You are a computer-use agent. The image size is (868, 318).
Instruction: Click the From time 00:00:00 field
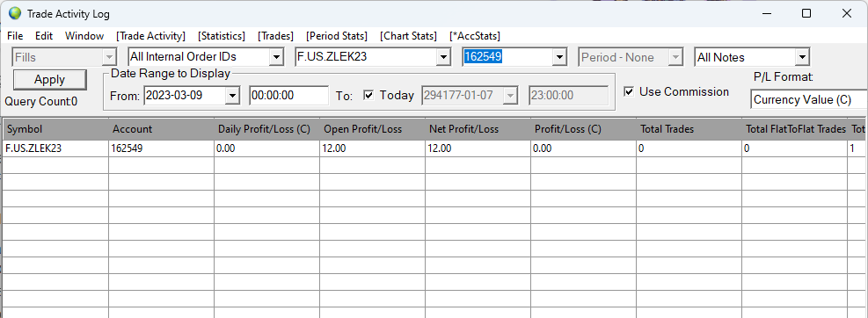pos(289,96)
